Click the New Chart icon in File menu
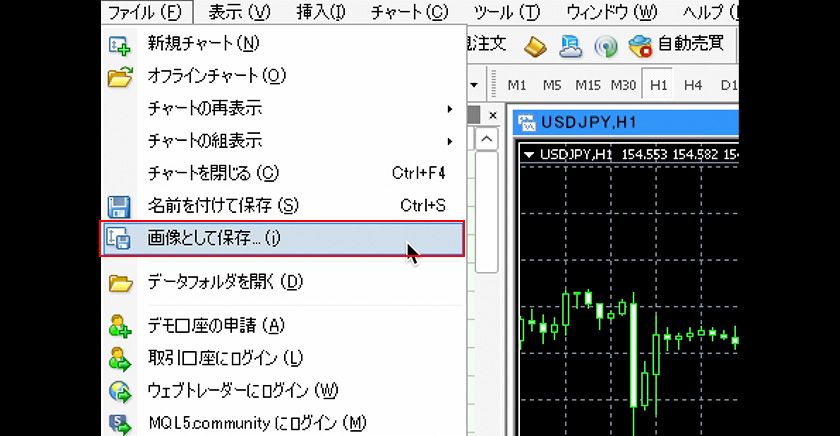Viewport: 840px width, 436px height. [x=119, y=44]
